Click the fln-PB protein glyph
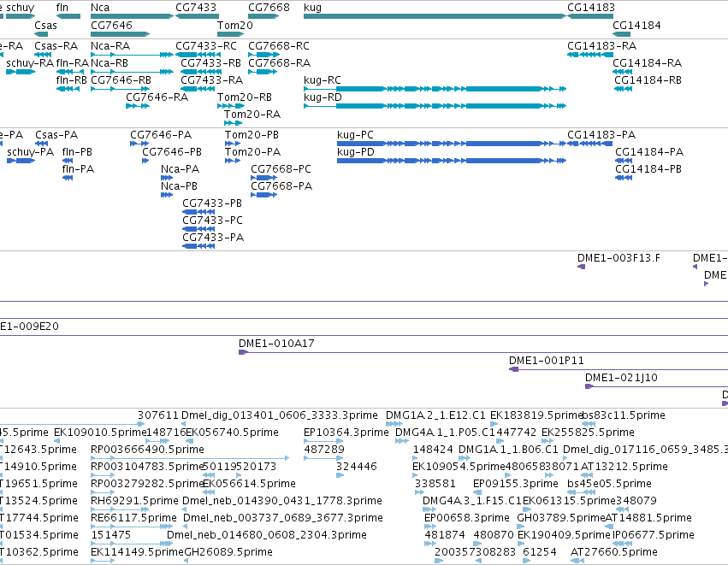The height and width of the screenshot is (565, 728). [x=68, y=161]
